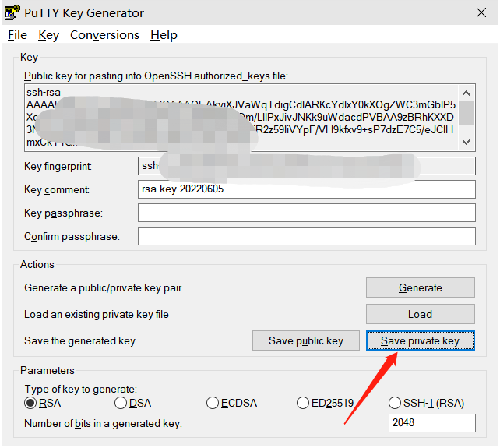Click the Load button
500x448 pixels.
(421, 314)
